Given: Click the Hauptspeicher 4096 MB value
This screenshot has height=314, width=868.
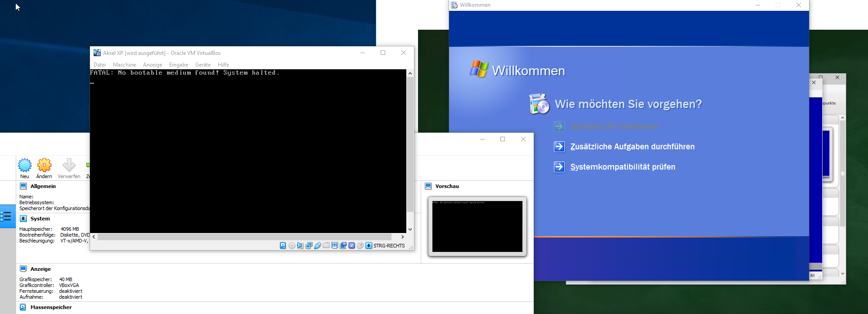Looking at the screenshot, I should pyautogui.click(x=70, y=229).
